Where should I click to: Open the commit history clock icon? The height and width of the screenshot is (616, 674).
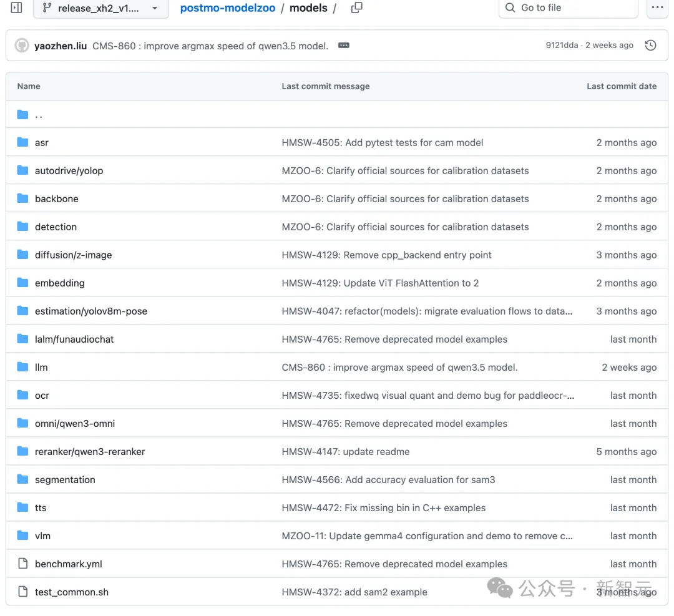point(650,45)
